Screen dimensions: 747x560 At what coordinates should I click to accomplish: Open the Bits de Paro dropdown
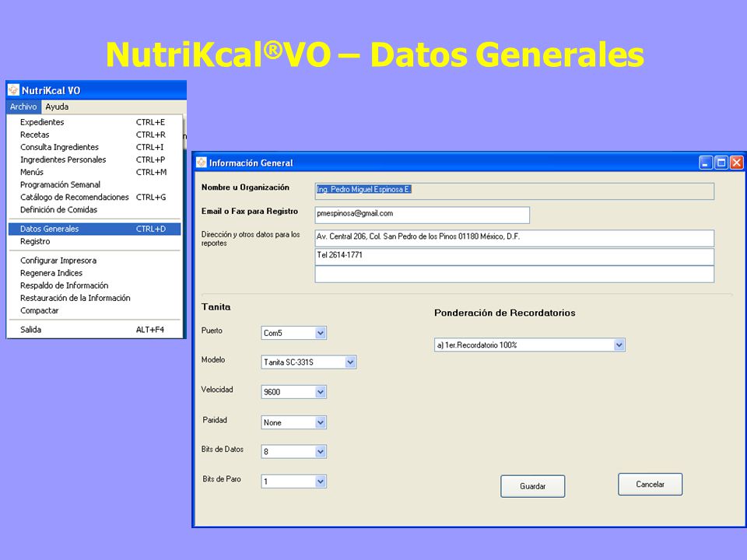point(320,481)
